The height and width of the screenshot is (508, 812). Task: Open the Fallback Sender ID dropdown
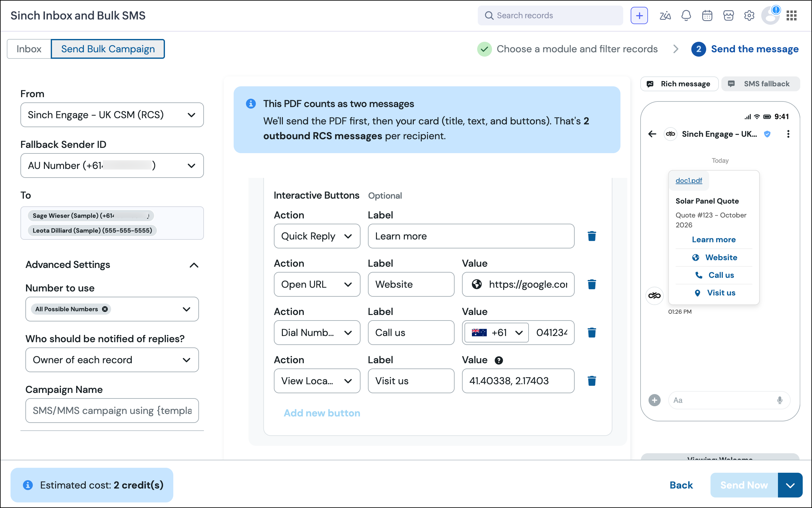click(x=112, y=166)
